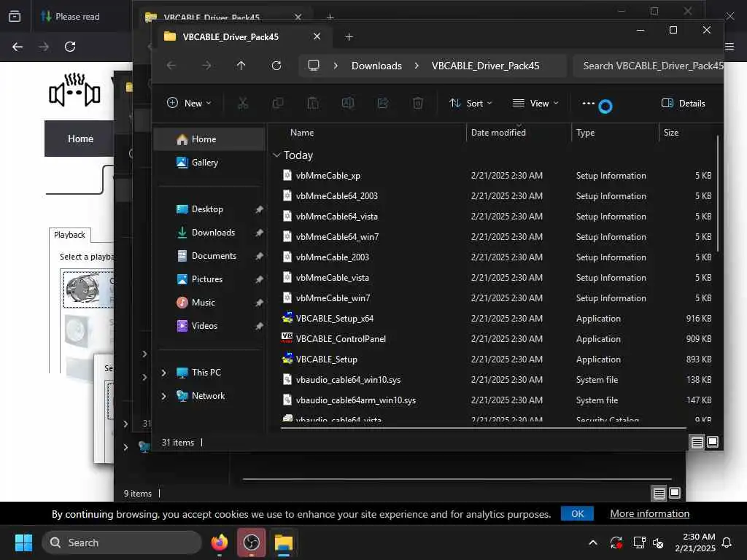Click the Rename icon in toolbar

(x=348, y=103)
